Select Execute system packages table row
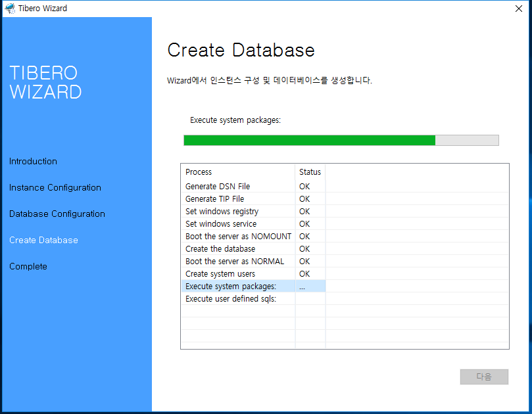 pyautogui.click(x=345, y=286)
